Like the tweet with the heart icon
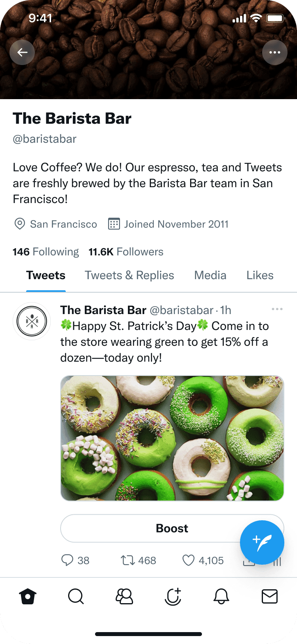Screen dimensions: 297x644 (188, 560)
